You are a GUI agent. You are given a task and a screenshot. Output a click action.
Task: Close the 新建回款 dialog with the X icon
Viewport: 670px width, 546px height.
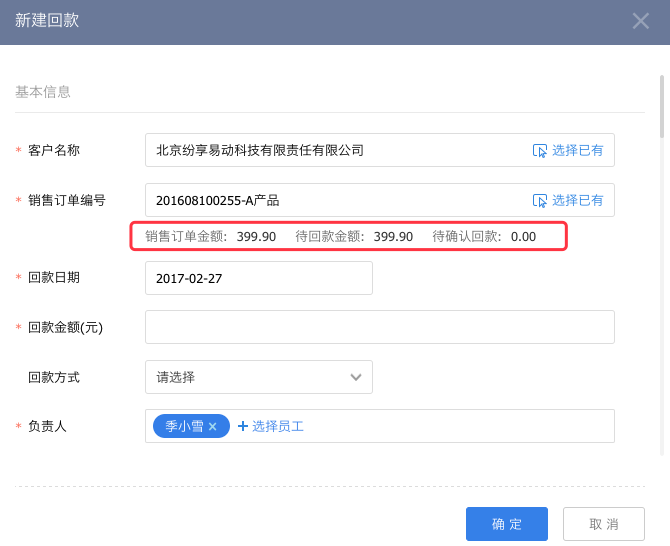[x=641, y=21]
